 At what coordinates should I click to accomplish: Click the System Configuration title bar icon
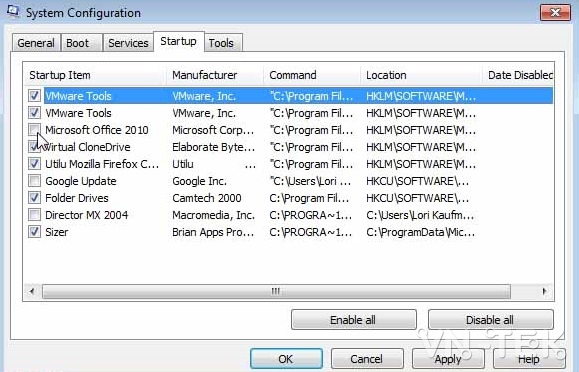13,11
